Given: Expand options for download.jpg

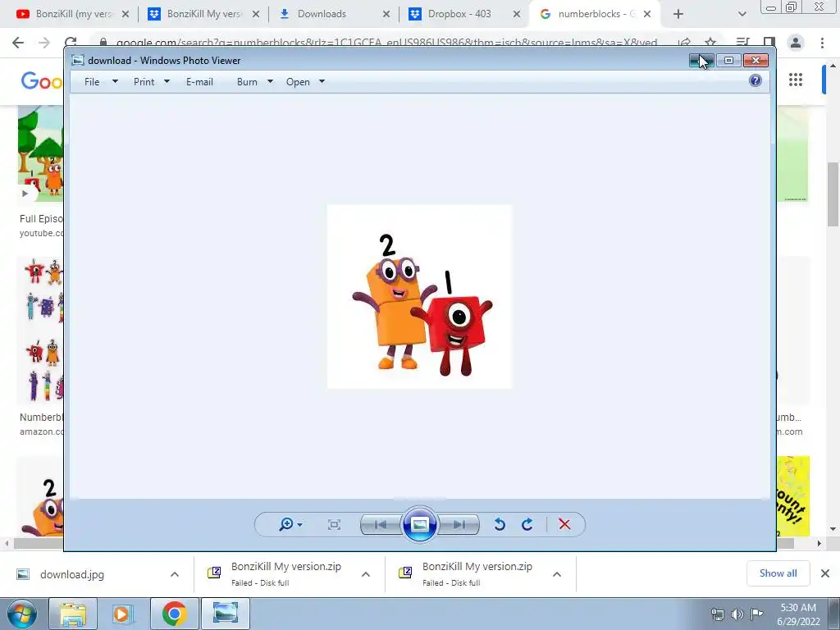Looking at the screenshot, I should (x=175, y=574).
